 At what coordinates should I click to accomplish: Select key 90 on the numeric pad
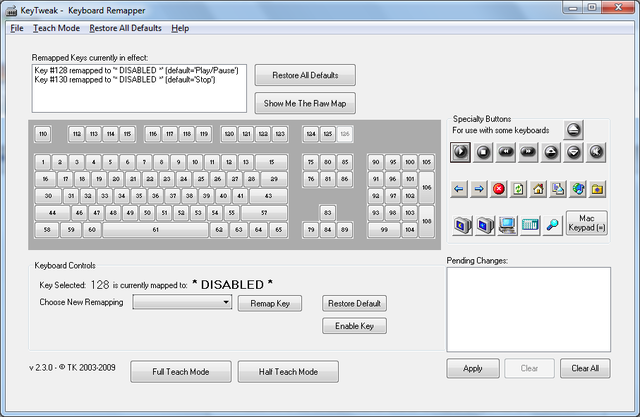point(376,162)
